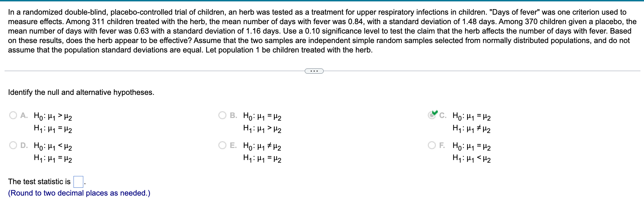Click the test statistic answer box
644x206 pixels.
pyautogui.click(x=78, y=181)
